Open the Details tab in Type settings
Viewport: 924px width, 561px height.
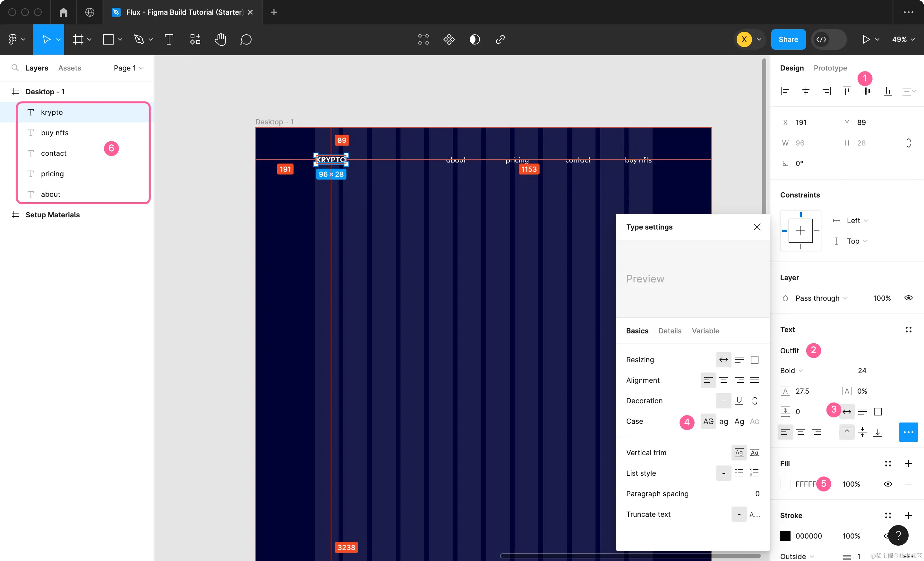[670, 331]
